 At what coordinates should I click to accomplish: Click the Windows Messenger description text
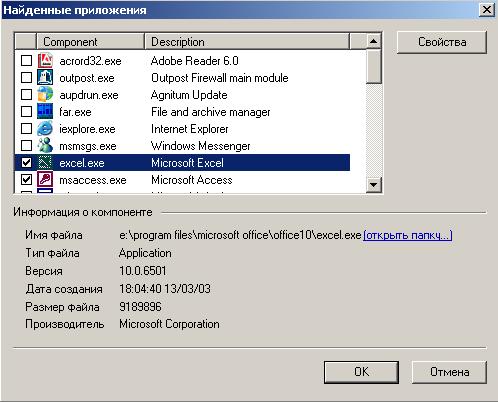(x=201, y=146)
